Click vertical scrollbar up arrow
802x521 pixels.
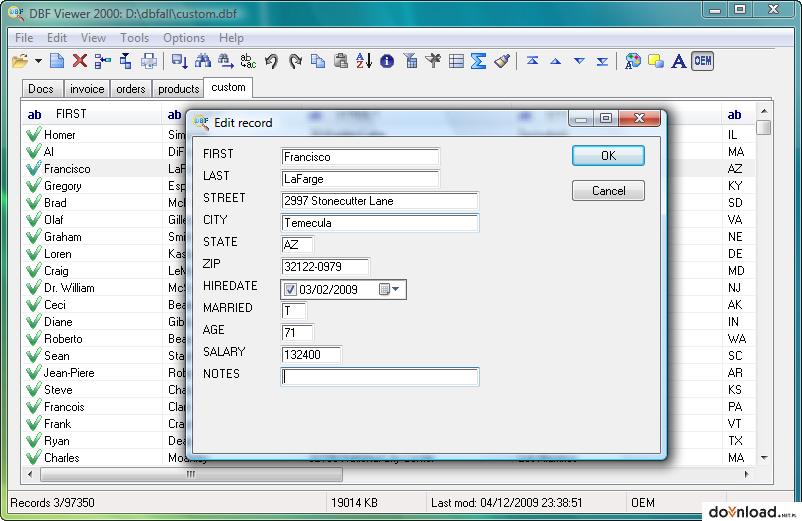pos(764,111)
